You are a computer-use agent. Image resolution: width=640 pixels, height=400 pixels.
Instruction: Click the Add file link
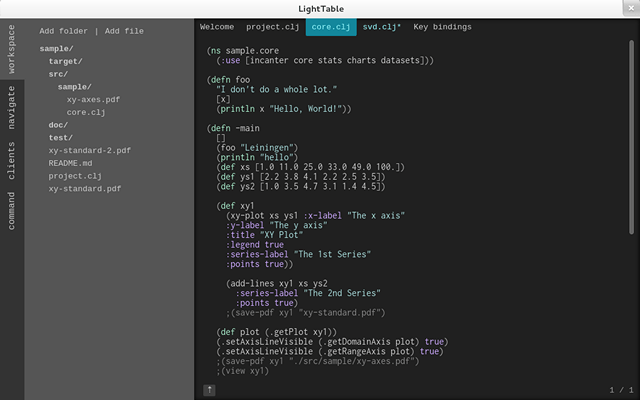(x=124, y=31)
